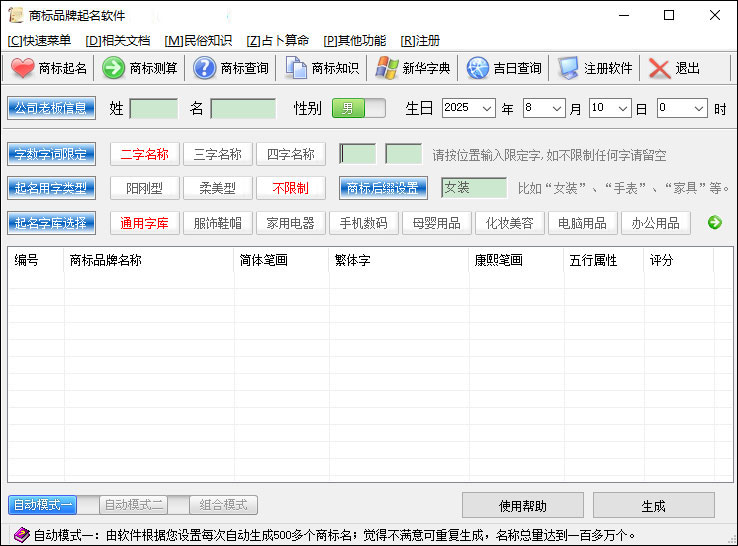Select 不限制 character type
The image size is (738, 546).
pos(290,188)
